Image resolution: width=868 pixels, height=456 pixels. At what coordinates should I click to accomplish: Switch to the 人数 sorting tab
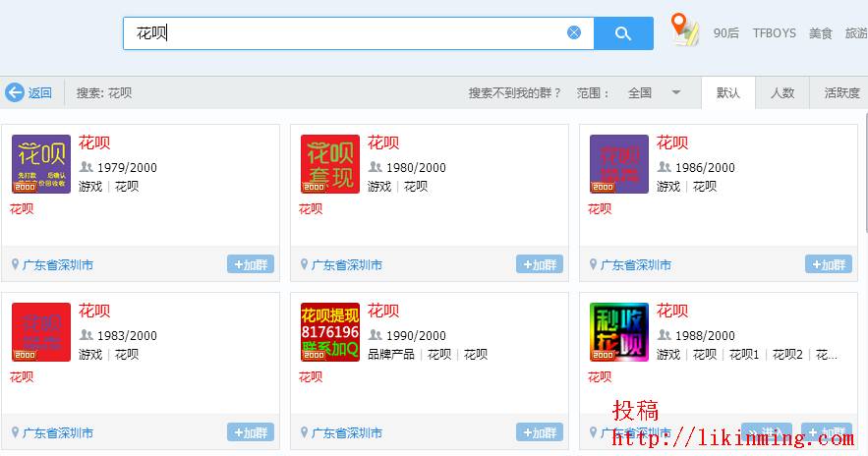pos(782,92)
